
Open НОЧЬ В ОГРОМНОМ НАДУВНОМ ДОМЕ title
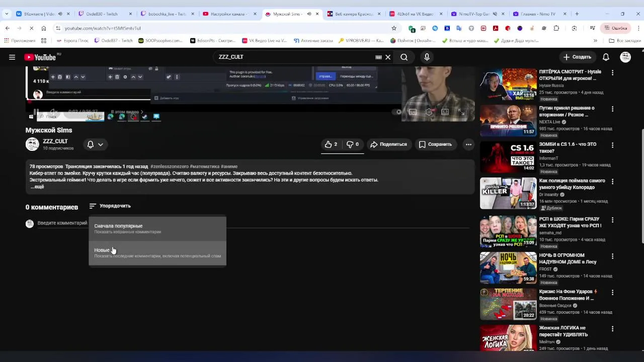click(x=568, y=258)
